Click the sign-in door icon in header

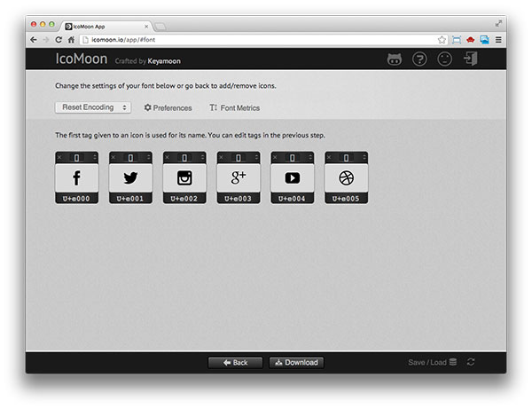pyautogui.click(x=471, y=59)
